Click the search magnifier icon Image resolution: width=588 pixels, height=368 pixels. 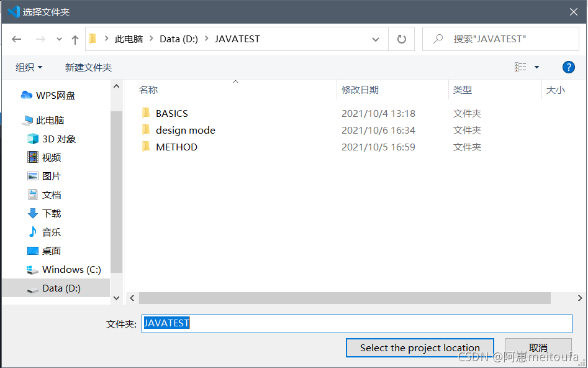point(438,39)
